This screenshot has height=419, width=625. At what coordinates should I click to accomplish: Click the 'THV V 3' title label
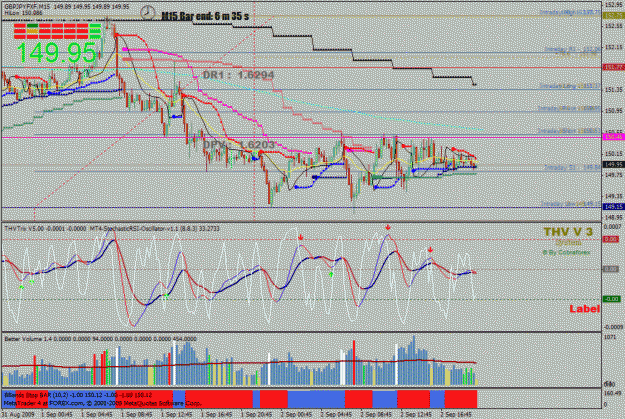pos(568,232)
